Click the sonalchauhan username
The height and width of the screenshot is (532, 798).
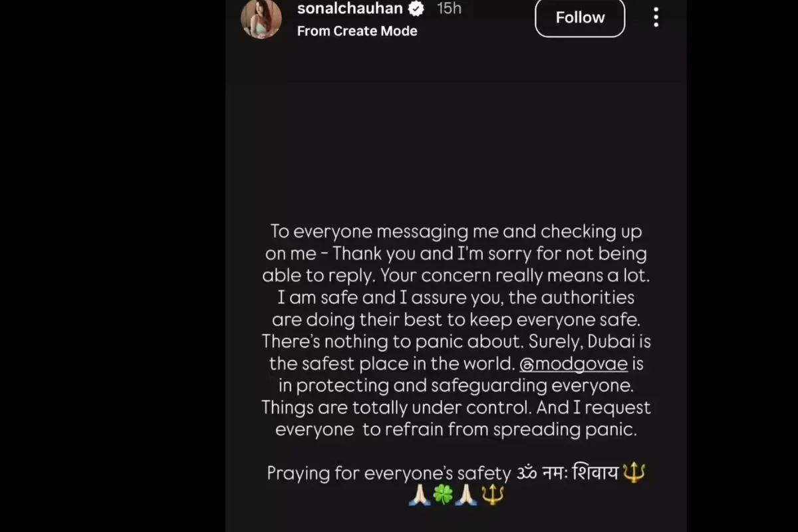coord(350,9)
